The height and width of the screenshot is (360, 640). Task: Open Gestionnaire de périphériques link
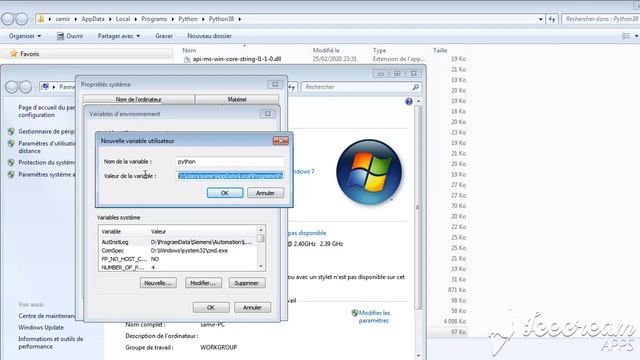[x=46, y=131]
